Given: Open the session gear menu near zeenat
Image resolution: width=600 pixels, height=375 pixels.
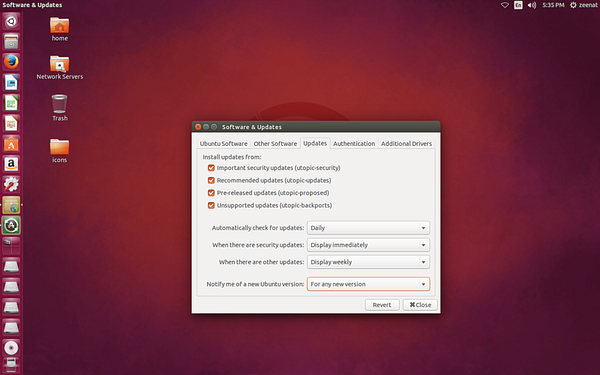Looking at the screenshot, I should 573,5.
